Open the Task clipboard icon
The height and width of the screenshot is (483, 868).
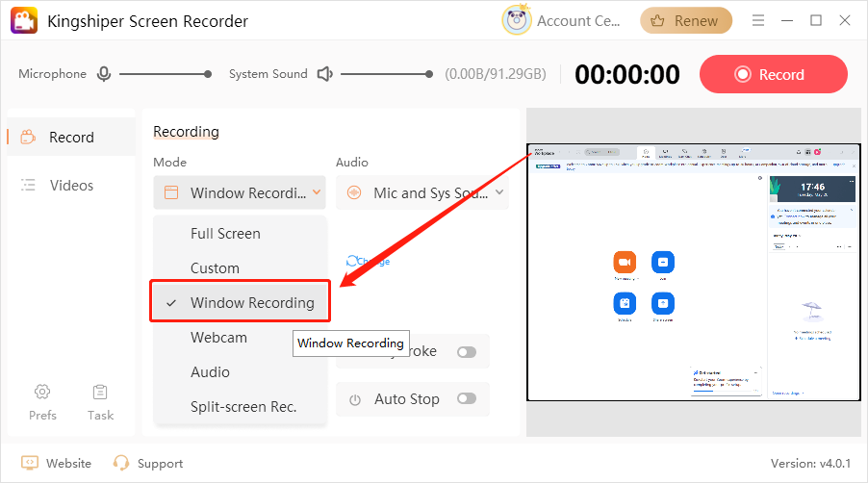point(100,392)
